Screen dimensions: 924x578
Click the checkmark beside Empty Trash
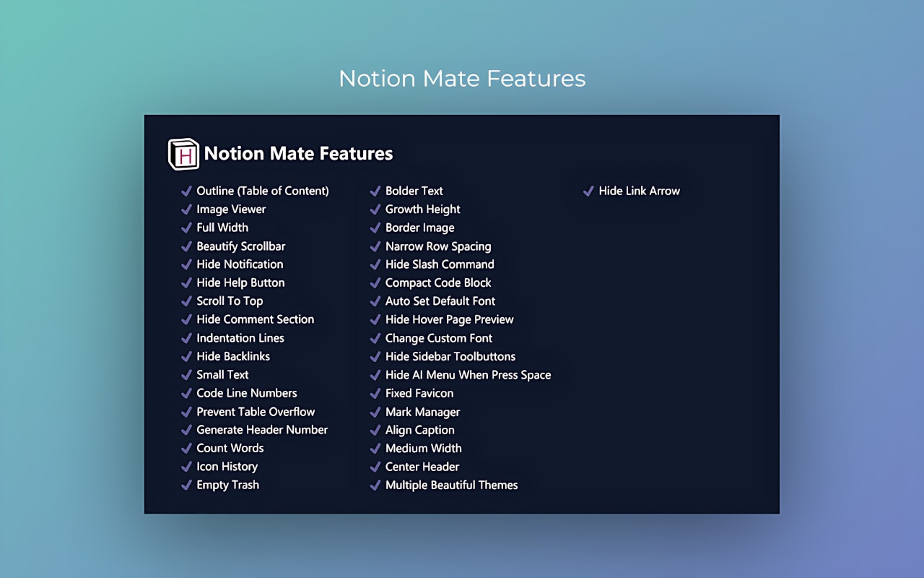coord(186,485)
